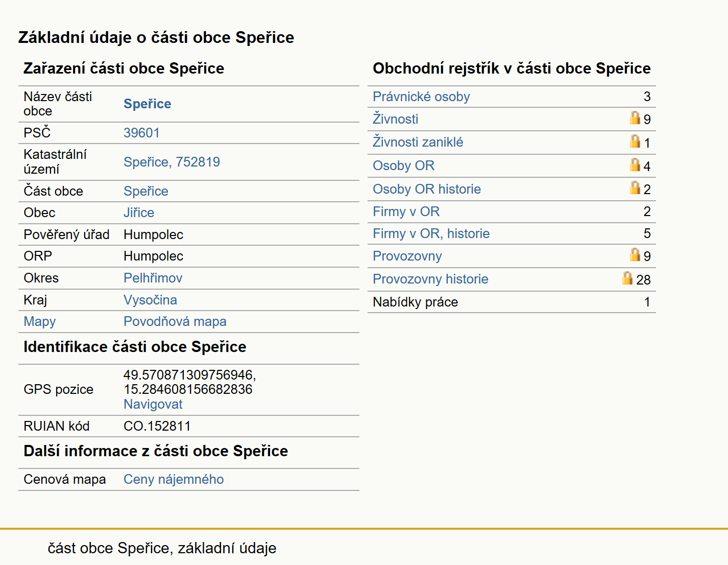Click the lock icon beside Provozovny count

[x=635, y=255]
